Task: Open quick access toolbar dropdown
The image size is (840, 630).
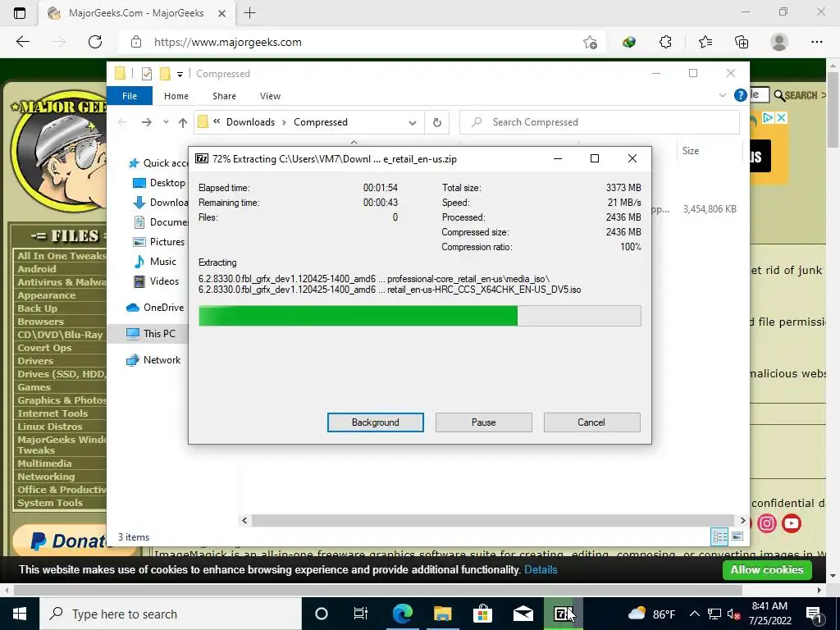Action: coord(180,74)
